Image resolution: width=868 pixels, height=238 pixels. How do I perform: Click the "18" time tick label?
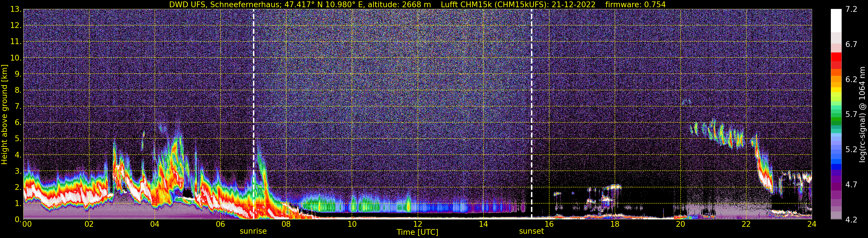pyautogui.click(x=614, y=224)
